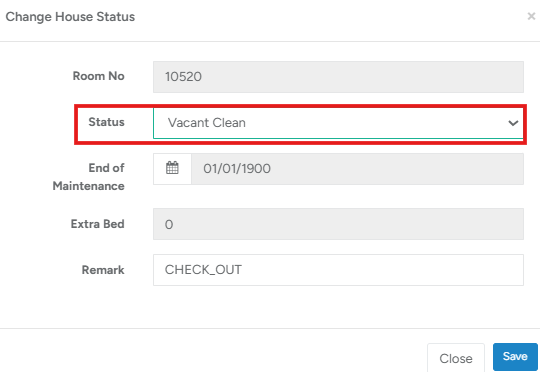Save the house status changes

tap(515, 357)
